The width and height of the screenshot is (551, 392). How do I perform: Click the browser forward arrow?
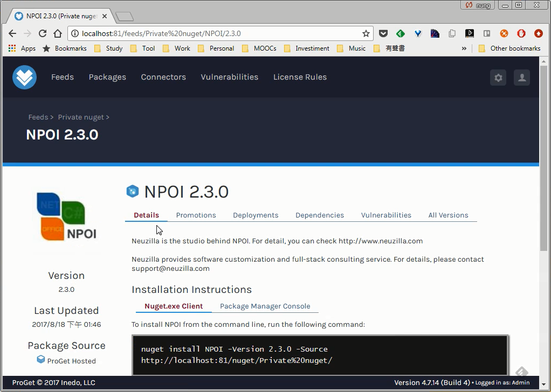coord(27,33)
